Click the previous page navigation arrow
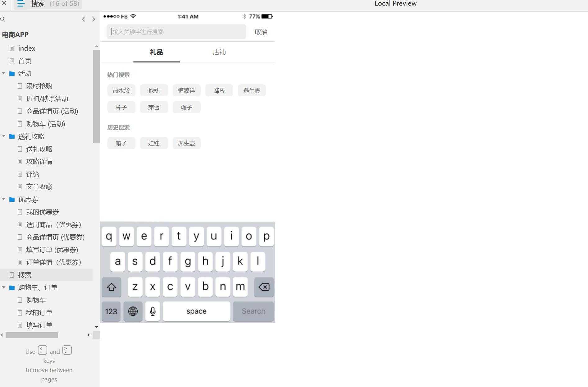588x387 pixels. tap(83, 19)
